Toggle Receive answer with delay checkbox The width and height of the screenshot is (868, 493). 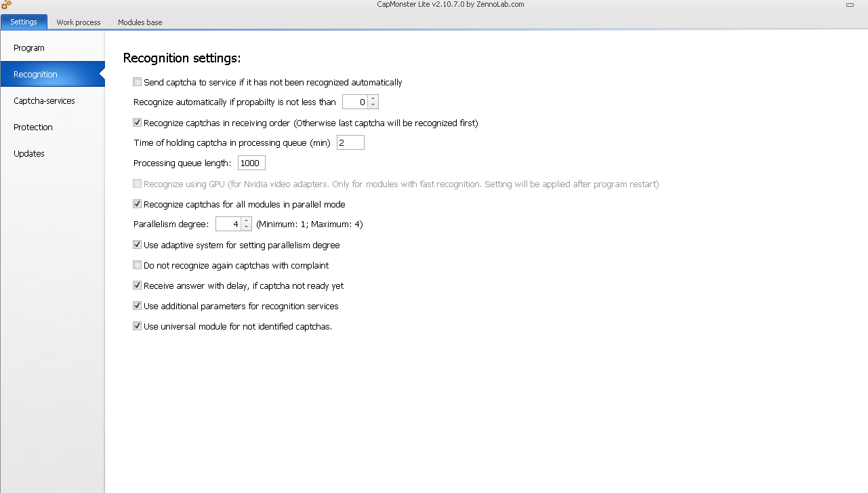(138, 285)
